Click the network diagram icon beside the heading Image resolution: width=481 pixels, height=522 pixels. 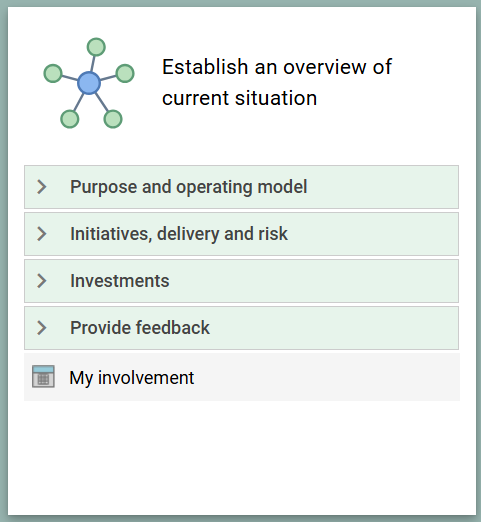tap(89, 83)
